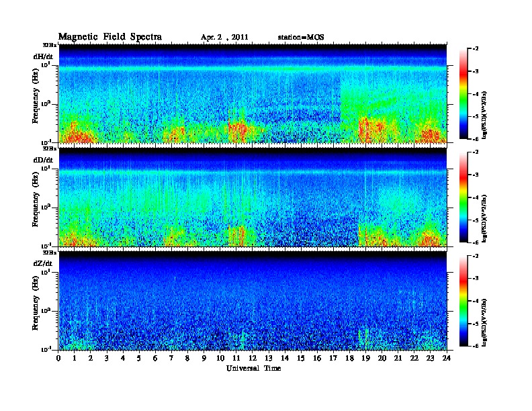The width and height of the screenshot is (532, 411).
Task: Click the dD/dt spectrogram plot
Action: point(253,197)
